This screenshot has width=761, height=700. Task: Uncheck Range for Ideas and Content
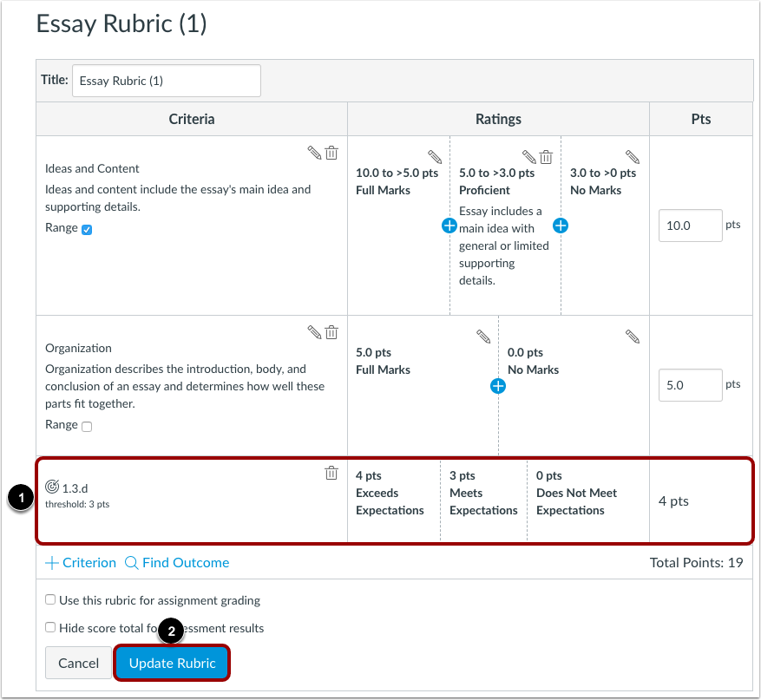[x=86, y=229]
